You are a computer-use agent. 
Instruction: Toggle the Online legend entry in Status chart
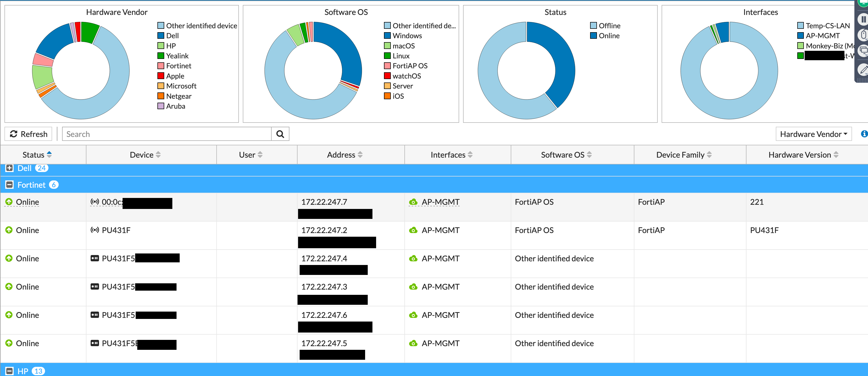(605, 36)
